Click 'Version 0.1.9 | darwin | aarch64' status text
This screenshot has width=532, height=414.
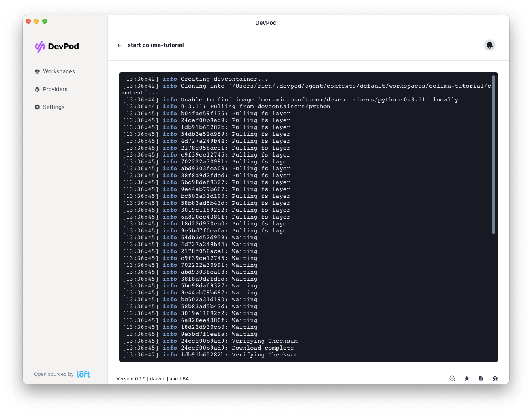152,379
